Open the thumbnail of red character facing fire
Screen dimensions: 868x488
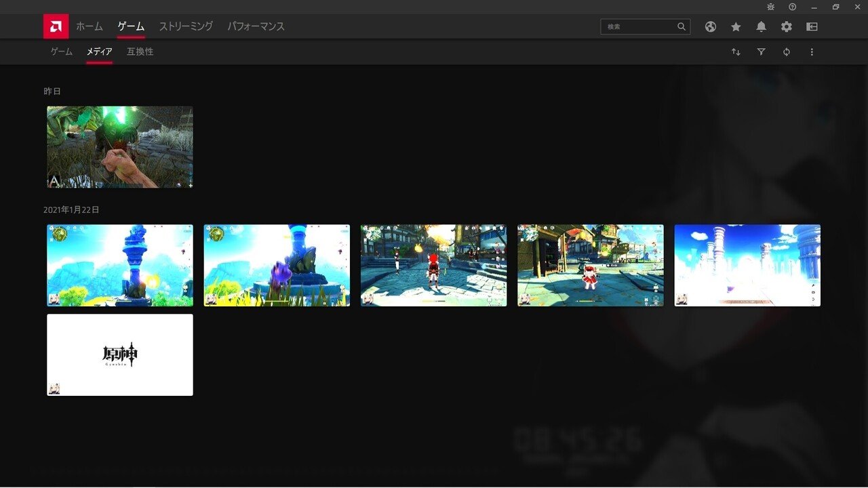point(433,266)
